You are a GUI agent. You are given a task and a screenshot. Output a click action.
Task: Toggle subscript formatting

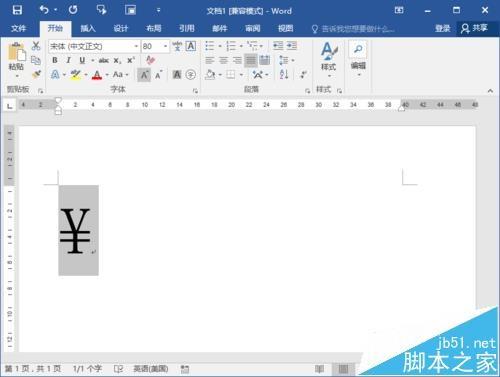click(x=117, y=61)
